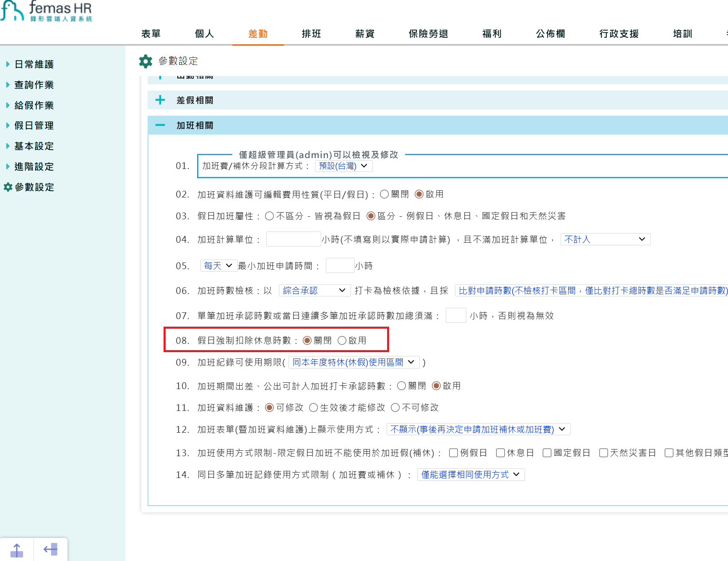Expand the 差假相關 section
Viewport: 728px width, 561px height.
pos(437,100)
